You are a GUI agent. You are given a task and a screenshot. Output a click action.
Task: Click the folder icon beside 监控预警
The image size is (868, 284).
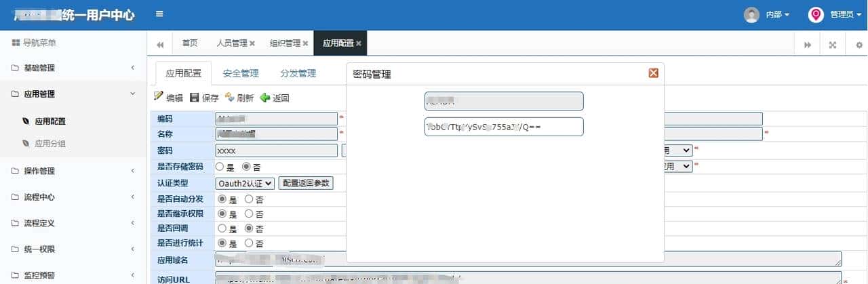click(16, 275)
